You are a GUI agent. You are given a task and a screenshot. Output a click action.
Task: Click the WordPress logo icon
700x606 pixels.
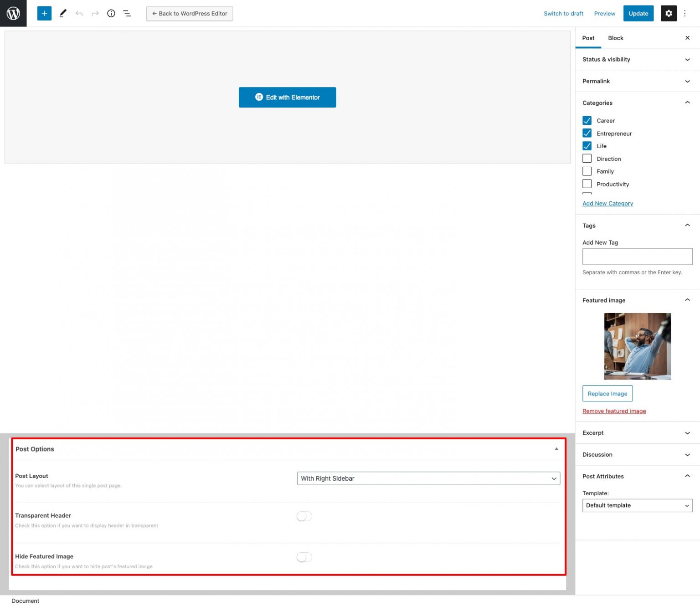coord(13,13)
